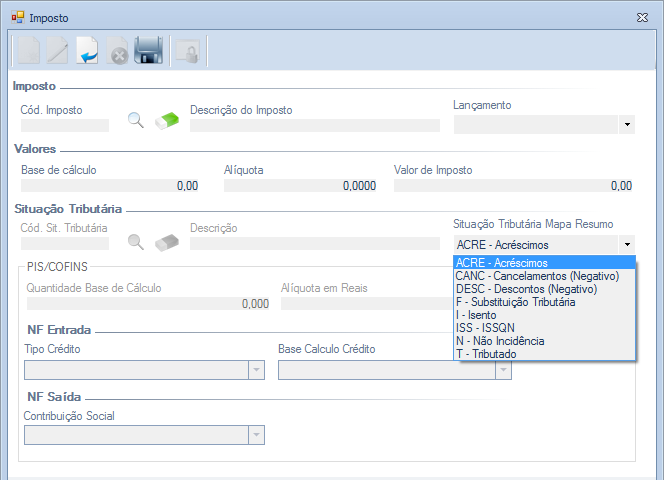
Task: Click the Base de cálculo field
Action: [110, 186]
